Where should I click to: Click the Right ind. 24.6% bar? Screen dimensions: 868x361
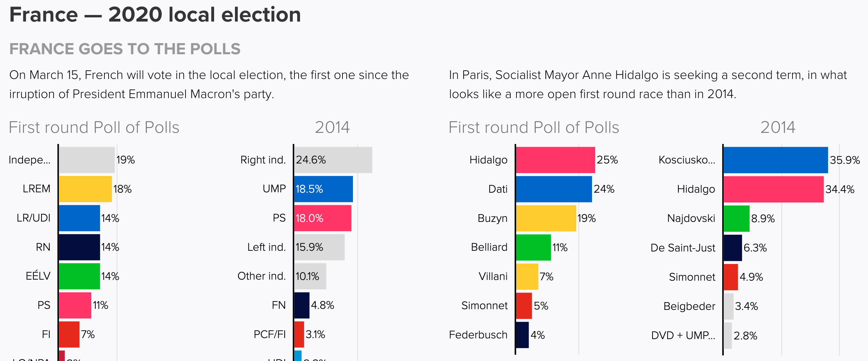click(x=333, y=160)
